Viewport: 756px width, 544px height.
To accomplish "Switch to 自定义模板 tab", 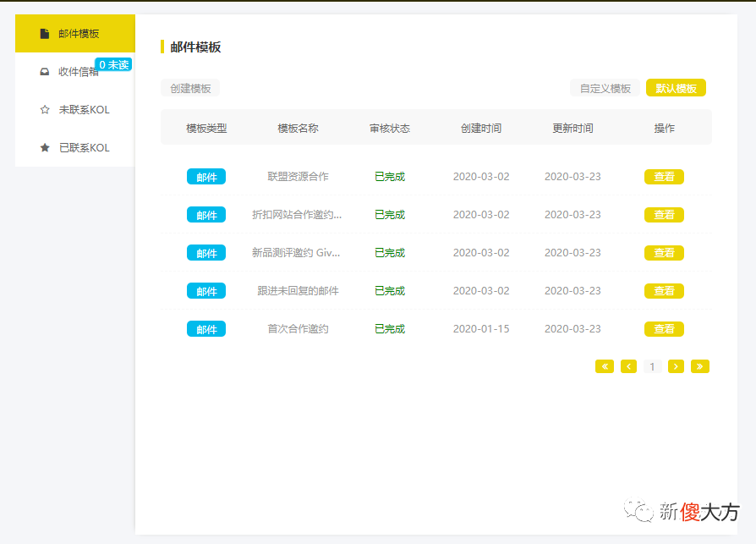I will [x=605, y=88].
